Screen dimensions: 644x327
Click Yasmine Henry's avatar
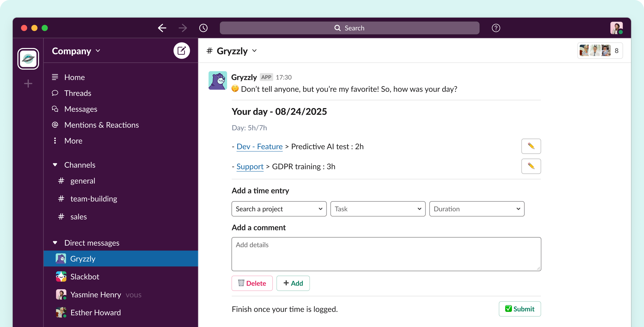click(61, 295)
